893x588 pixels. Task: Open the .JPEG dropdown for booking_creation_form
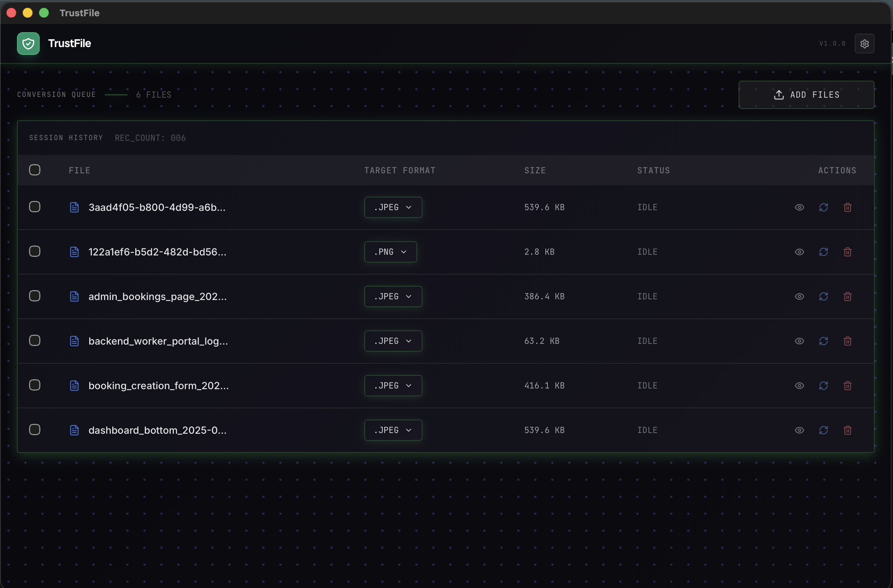coord(393,386)
